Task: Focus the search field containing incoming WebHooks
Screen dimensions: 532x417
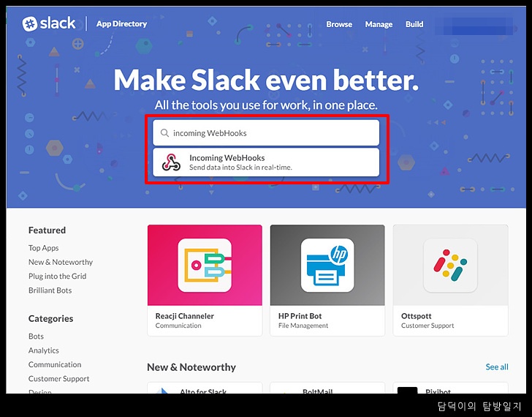Action: (x=266, y=132)
